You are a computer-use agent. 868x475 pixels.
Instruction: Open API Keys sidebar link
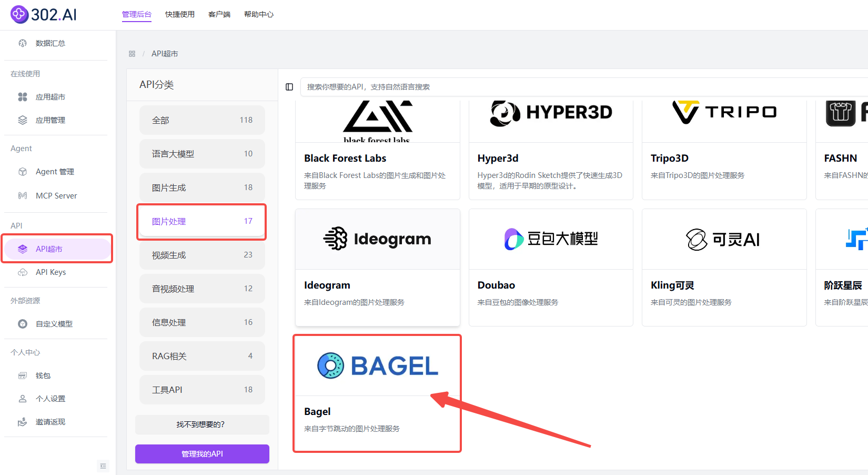[51, 272]
